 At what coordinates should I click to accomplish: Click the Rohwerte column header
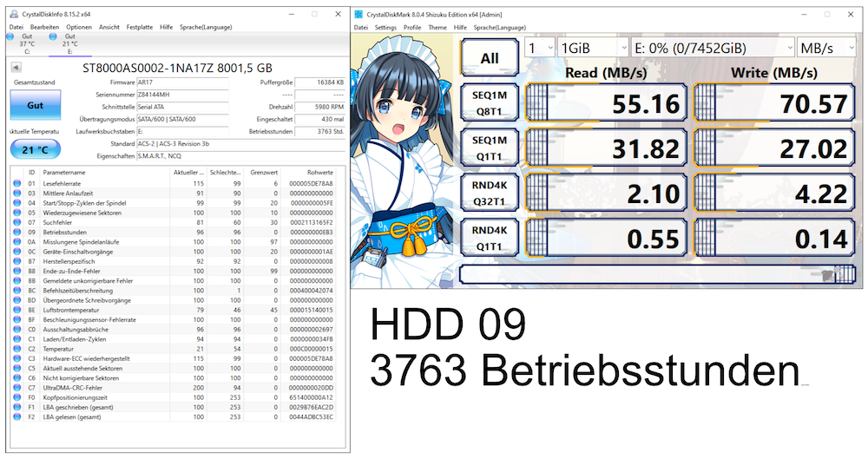tap(308, 172)
